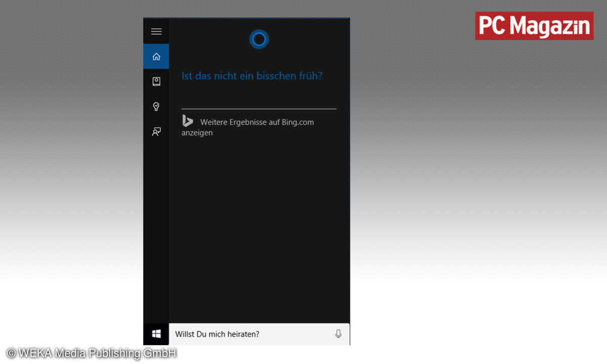This screenshot has height=364, width=607.
Task: Select the Home icon in Cortana sidebar
Action: 156,56
